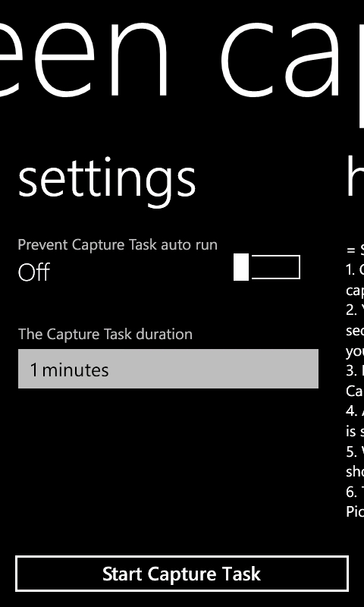This screenshot has width=364, height=607.
Task: Switch to the partially visible help pivot header
Action: click(355, 177)
